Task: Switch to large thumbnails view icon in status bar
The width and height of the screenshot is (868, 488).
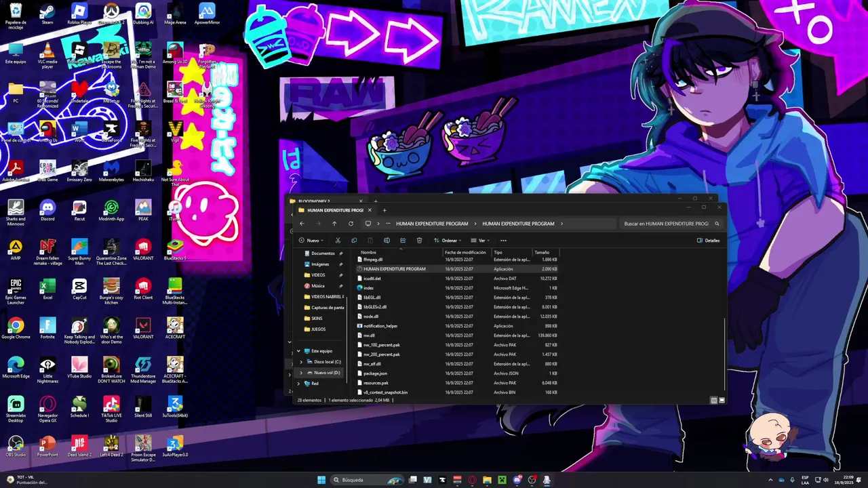Action: pyautogui.click(x=722, y=401)
